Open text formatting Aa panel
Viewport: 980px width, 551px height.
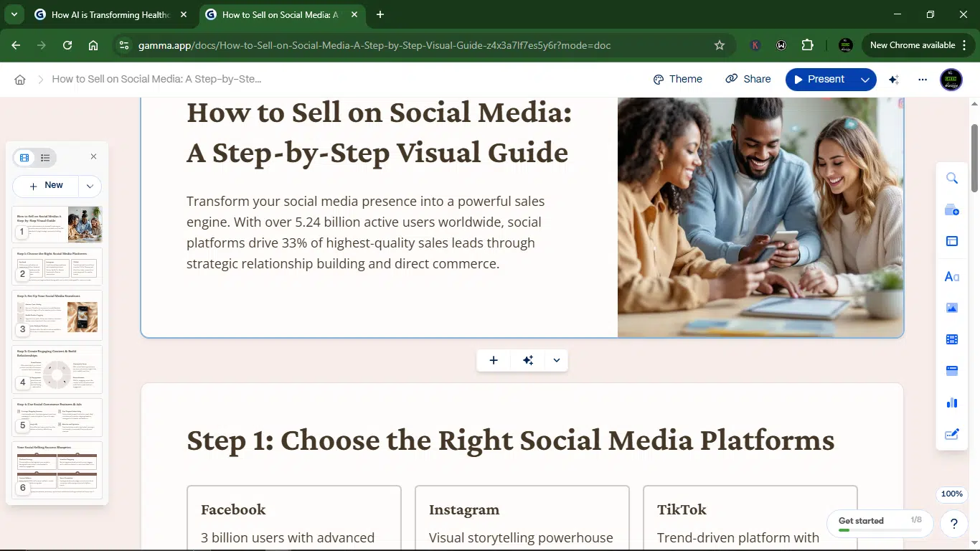coord(952,276)
